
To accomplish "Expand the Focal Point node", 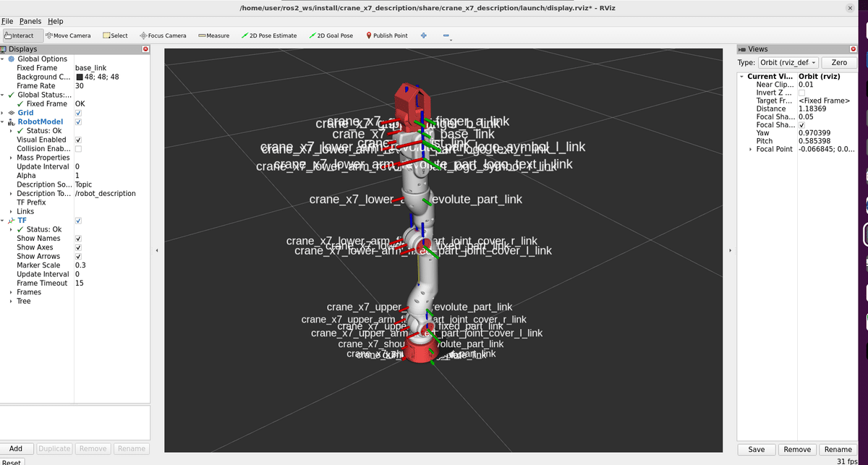I will point(750,150).
